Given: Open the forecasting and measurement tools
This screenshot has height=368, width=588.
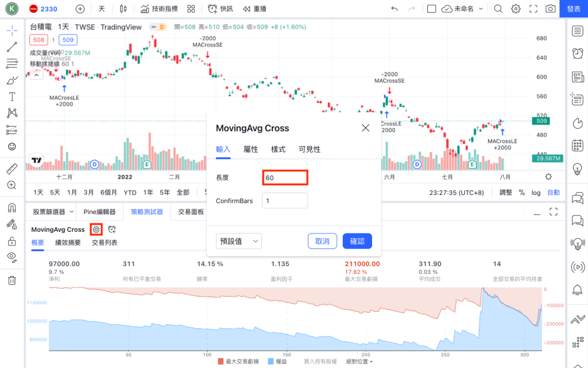Looking at the screenshot, I should (12, 130).
